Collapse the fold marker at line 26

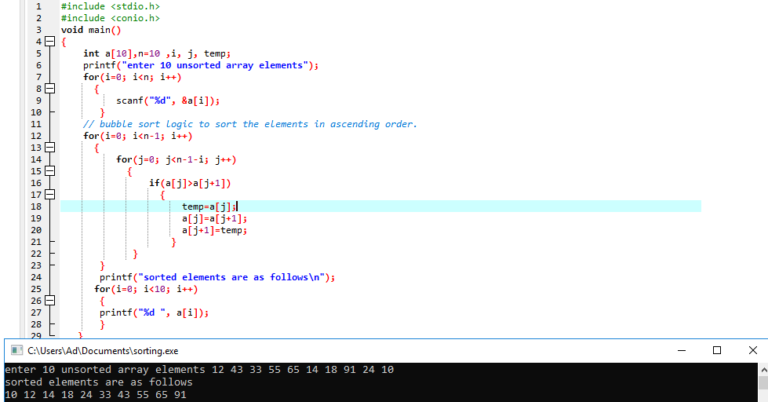(50, 300)
